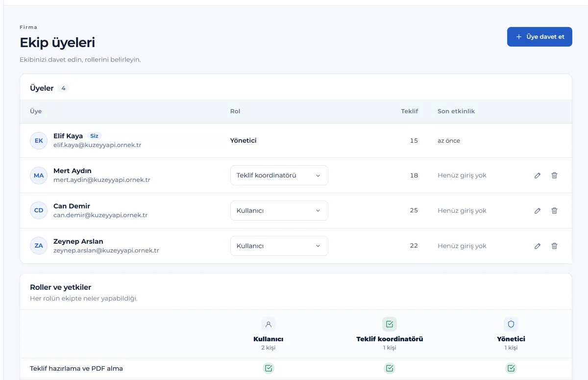Edit Zeynep Arslan with pencil icon
Viewport: 588px width, 380px height.
(x=538, y=246)
